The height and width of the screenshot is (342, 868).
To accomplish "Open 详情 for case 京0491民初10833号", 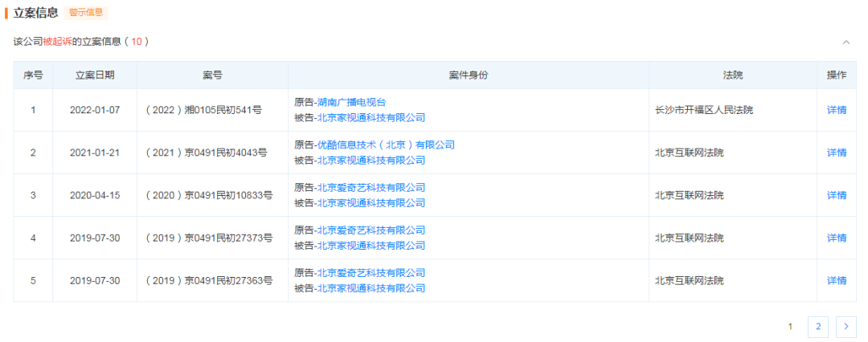I will 837,195.
